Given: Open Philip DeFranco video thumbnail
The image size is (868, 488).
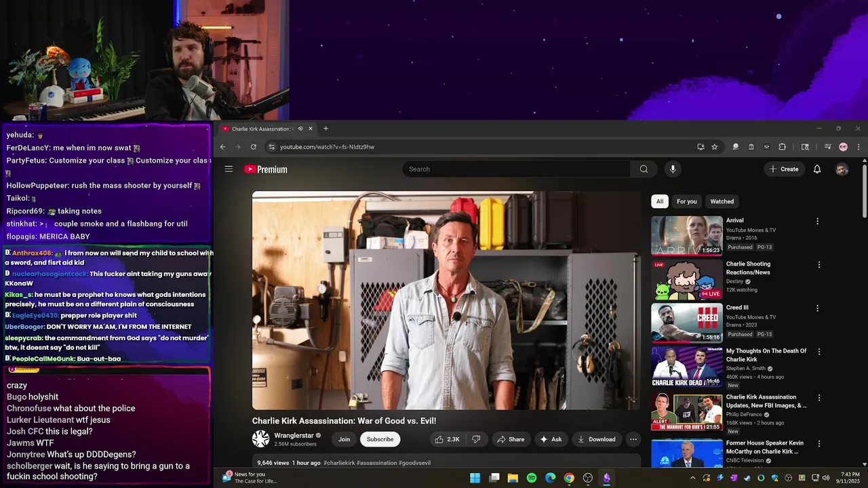Looking at the screenshot, I should pos(687,412).
